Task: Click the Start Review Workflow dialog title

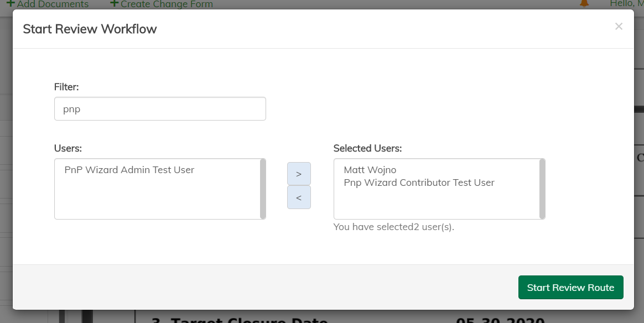Action: (x=90, y=29)
